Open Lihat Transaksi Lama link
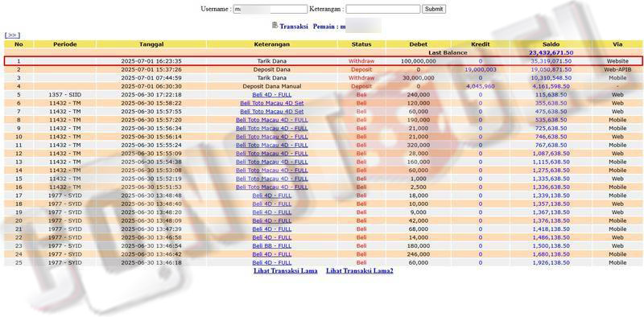The image size is (644, 317). 286,270
